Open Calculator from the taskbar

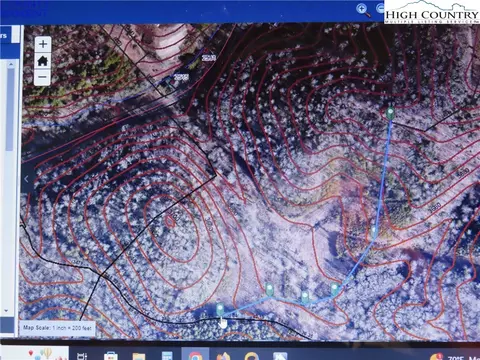[167, 355]
